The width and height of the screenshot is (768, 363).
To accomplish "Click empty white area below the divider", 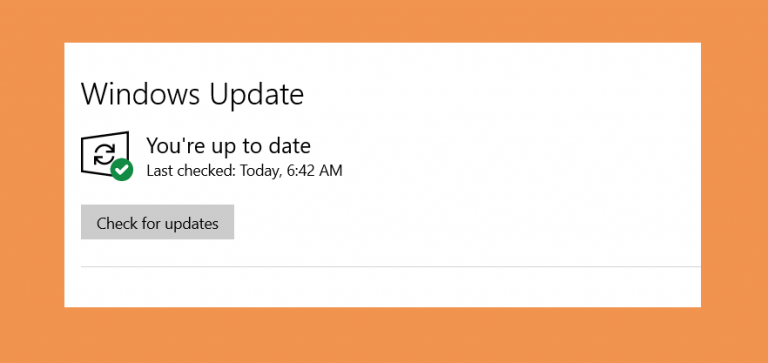I will click(391, 288).
